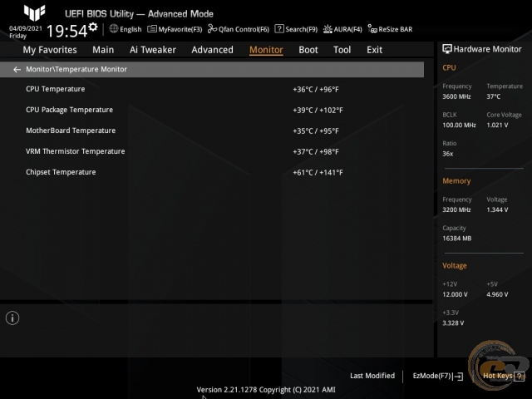
Task: Click Memory frequency 3200 MHz value
Action: [x=456, y=210]
